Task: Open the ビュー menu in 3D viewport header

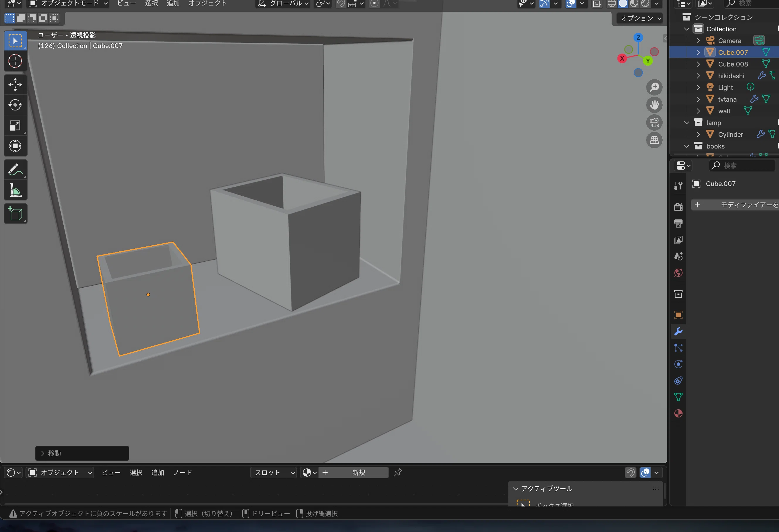Action: pos(126,4)
